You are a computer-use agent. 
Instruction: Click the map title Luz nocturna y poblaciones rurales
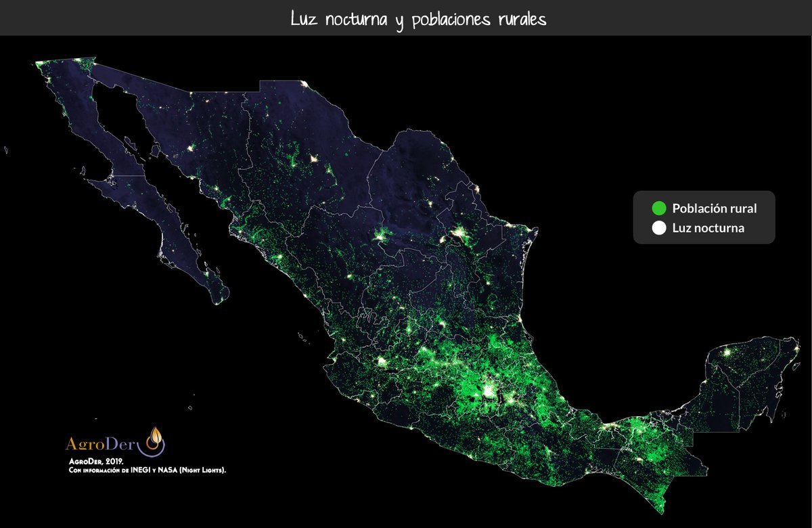pos(418,18)
